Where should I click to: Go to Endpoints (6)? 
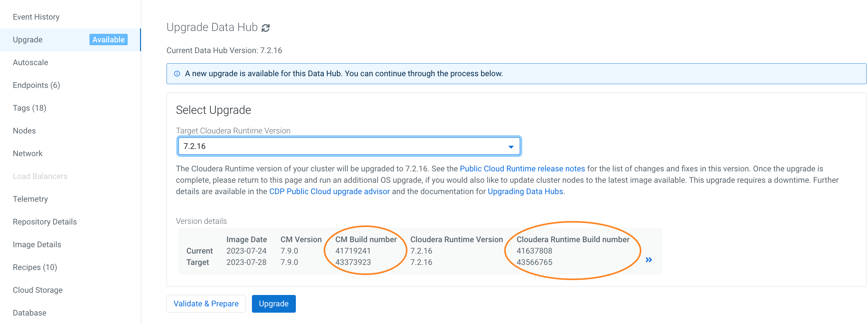point(36,85)
